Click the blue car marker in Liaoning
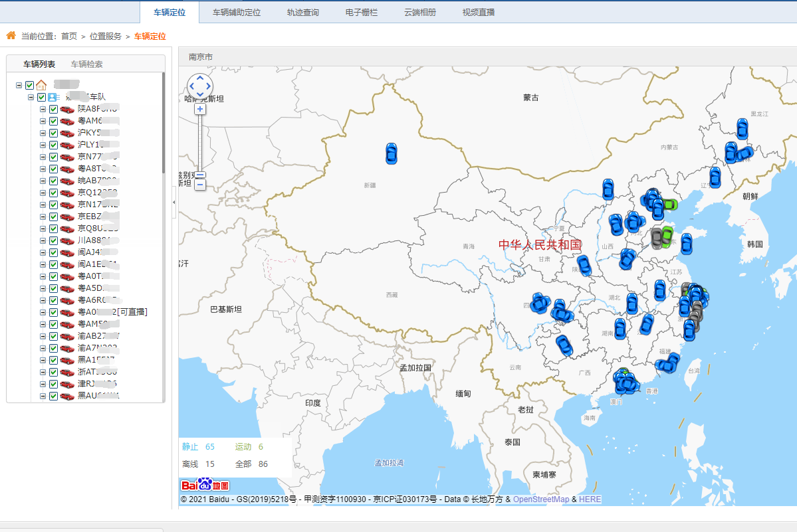Image resolution: width=797 pixels, height=532 pixels. tap(715, 177)
